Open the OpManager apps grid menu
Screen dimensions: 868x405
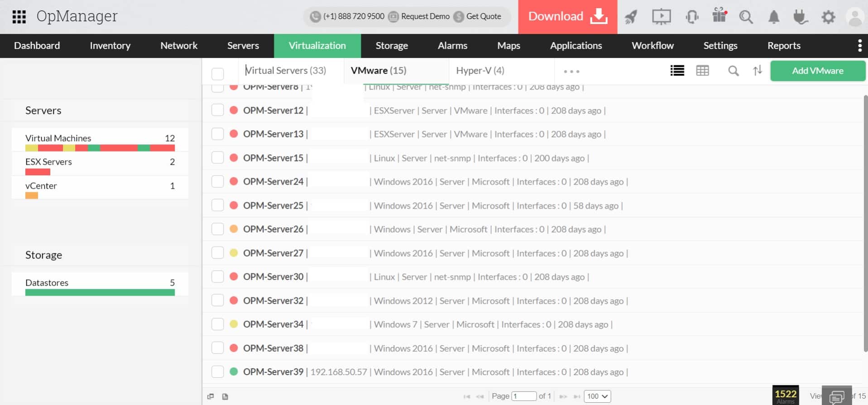(19, 17)
